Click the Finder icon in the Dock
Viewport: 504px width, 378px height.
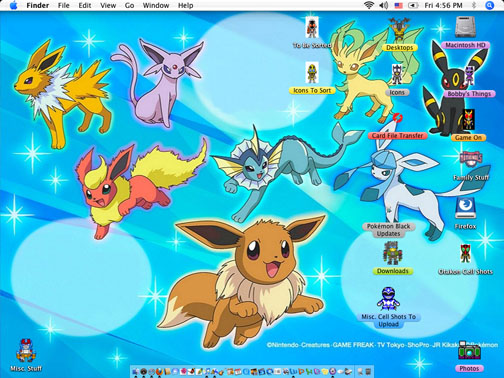click(136, 371)
